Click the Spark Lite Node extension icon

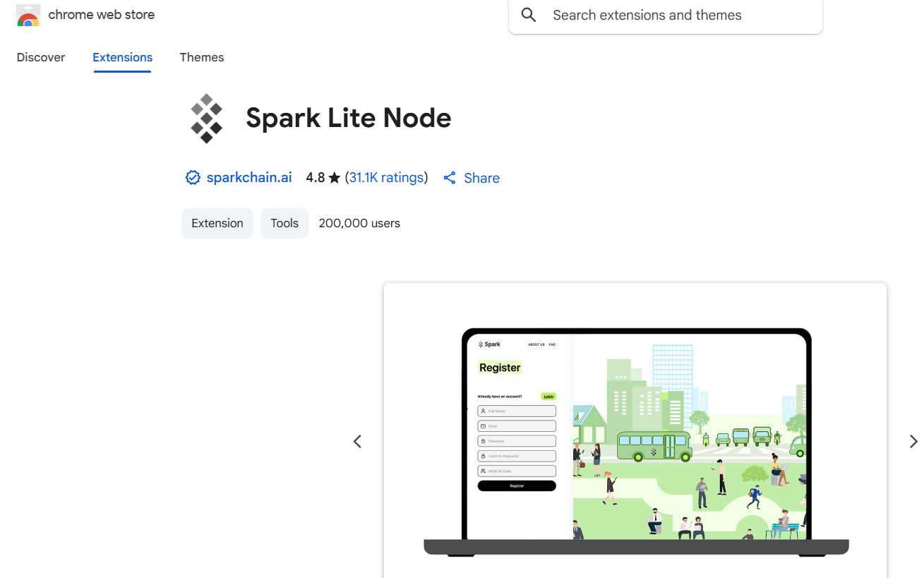point(207,119)
